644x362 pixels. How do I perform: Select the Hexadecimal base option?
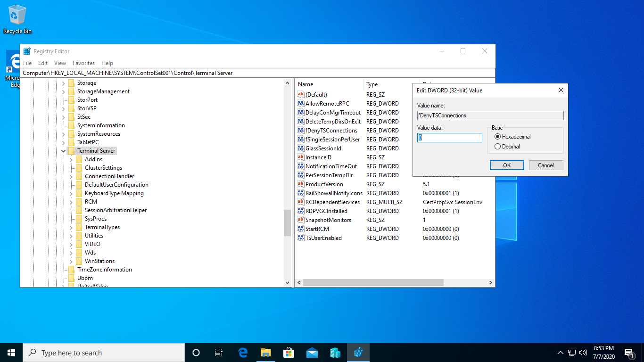(x=497, y=137)
